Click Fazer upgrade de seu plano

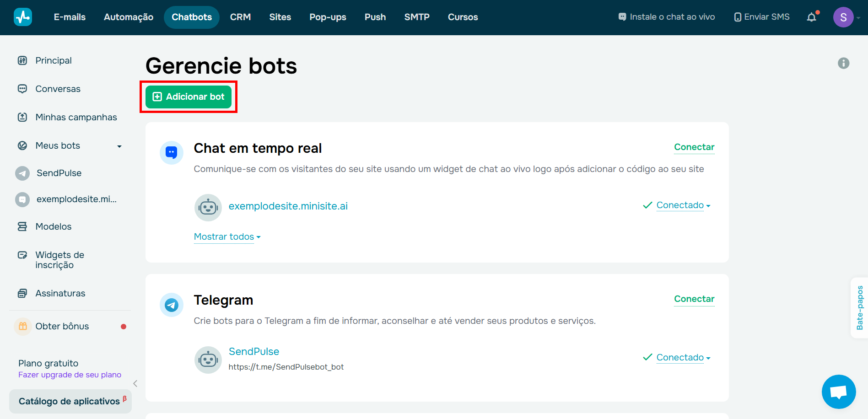pyautogui.click(x=69, y=374)
